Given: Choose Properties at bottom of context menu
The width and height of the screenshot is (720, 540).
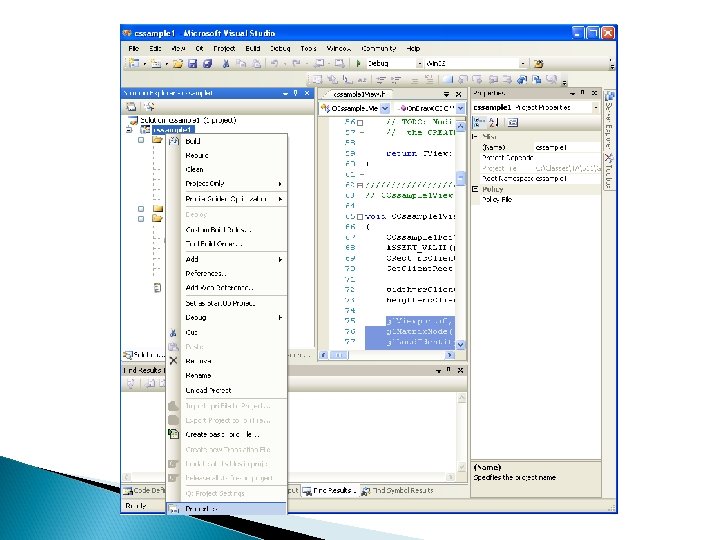Looking at the screenshot, I should (226, 509).
